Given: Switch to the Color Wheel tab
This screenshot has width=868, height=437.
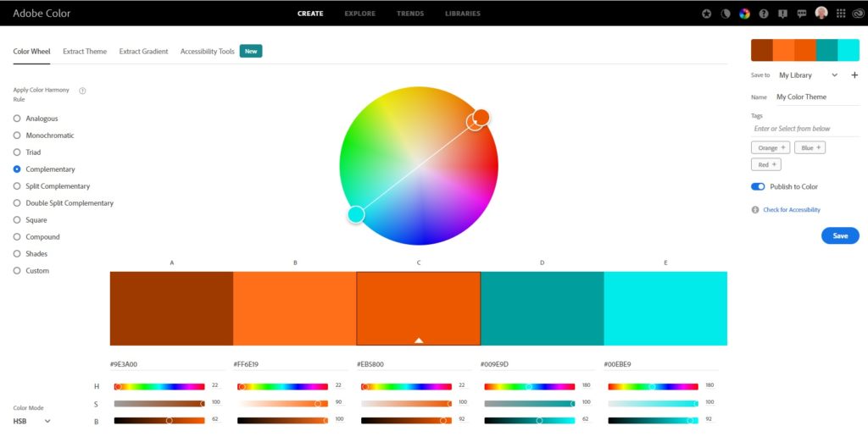Looking at the screenshot, I should pos(31,52).
